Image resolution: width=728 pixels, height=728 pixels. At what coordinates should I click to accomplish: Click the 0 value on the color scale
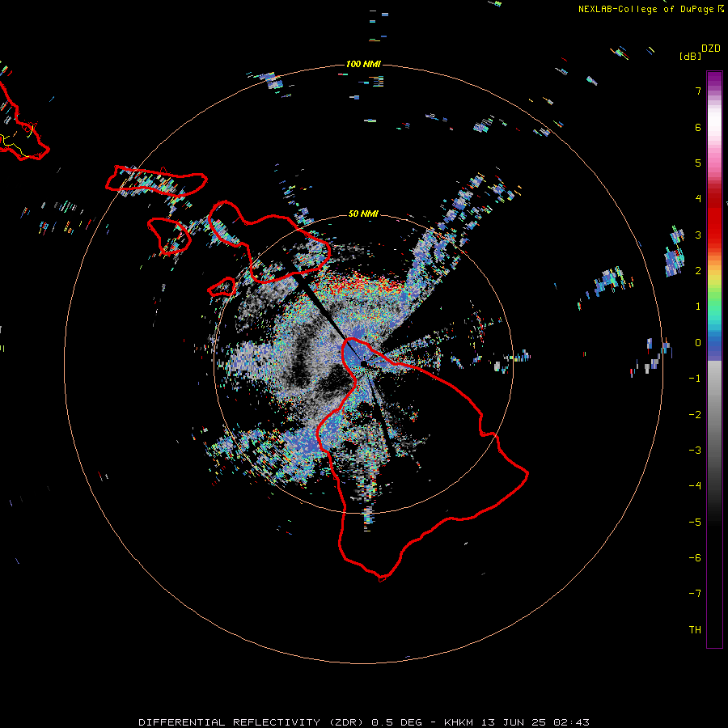click(x=698, y=343)
